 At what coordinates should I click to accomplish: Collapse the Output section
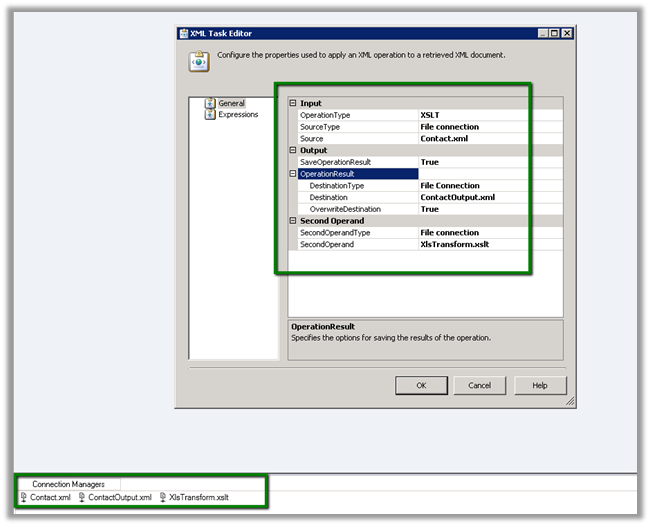pos(293,150)
